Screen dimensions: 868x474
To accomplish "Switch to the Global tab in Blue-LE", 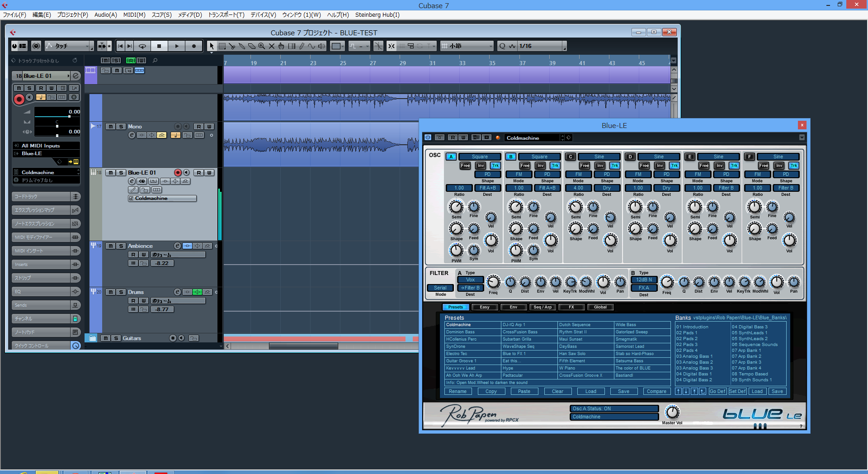I will (600, 307).
